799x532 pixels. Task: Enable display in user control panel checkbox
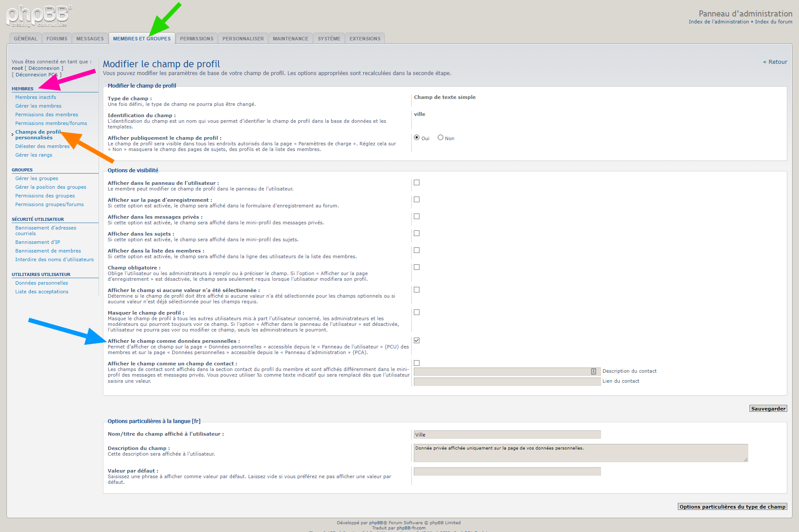417,183
